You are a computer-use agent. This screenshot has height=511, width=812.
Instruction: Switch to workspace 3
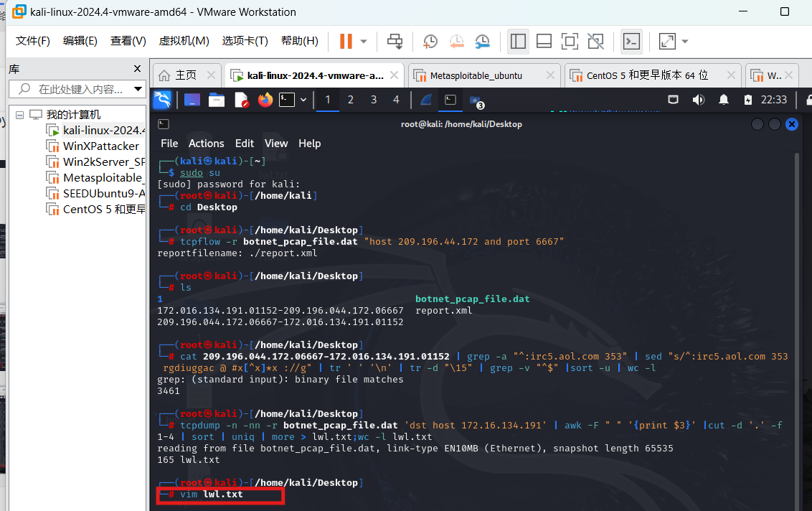pos(374,100)
